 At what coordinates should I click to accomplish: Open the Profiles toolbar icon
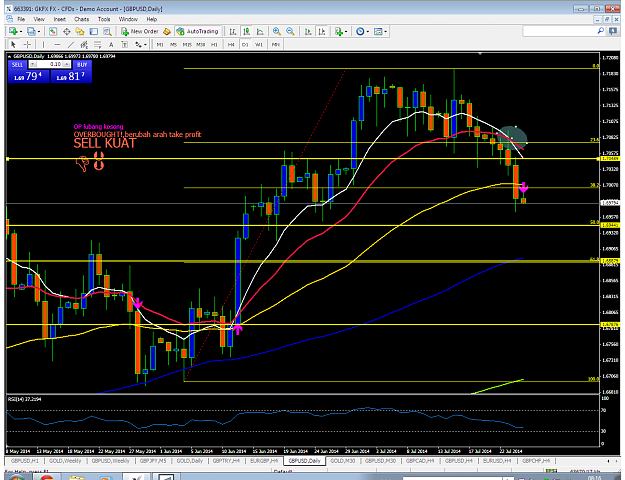pos(31,31)
